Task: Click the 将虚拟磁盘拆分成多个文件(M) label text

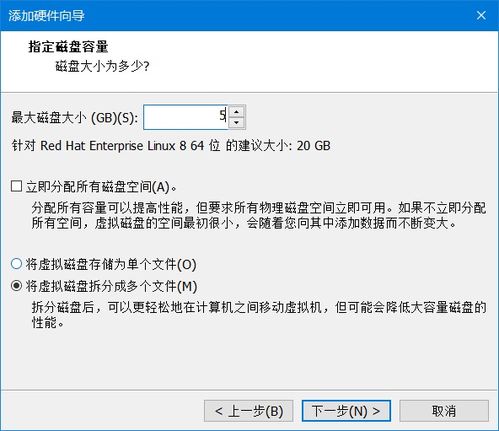Action: [111, 286]
